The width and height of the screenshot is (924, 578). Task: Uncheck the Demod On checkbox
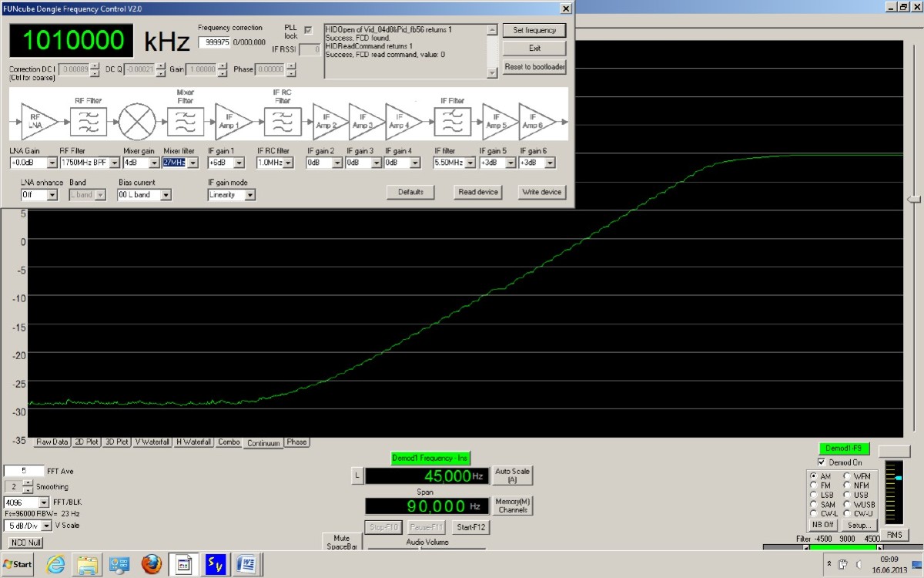pos(822,462)
